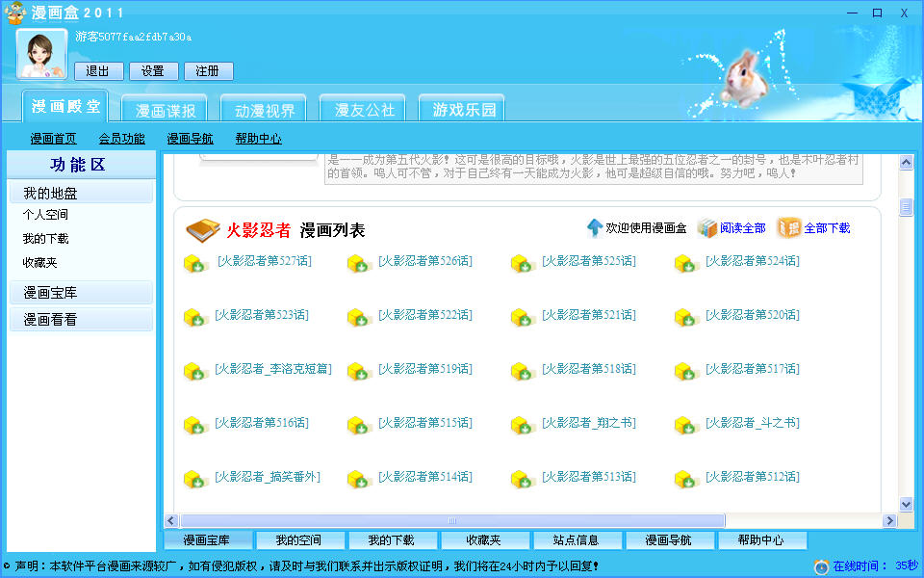Click vertical scrollbar down arrow
This screenshot has height=578, width=924.
pyautogui.click(x=906, y=504)
